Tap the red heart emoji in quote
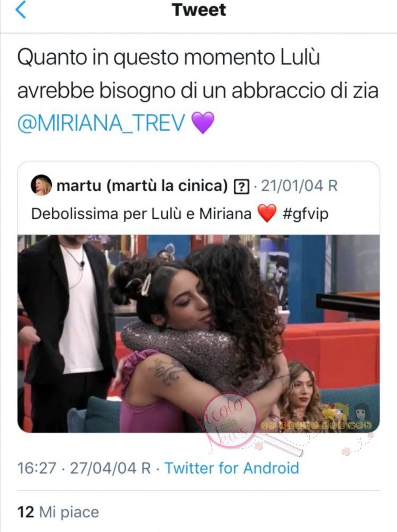Image resolution: width=397 pixels, height=532 pixels. coord(267,214)
